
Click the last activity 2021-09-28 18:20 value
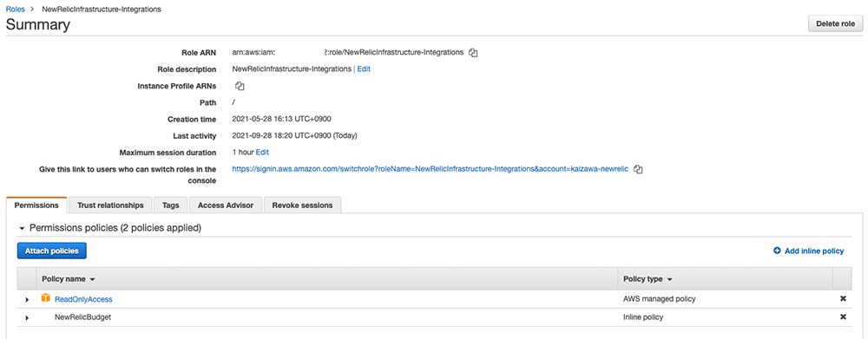[x=294, y=135]
